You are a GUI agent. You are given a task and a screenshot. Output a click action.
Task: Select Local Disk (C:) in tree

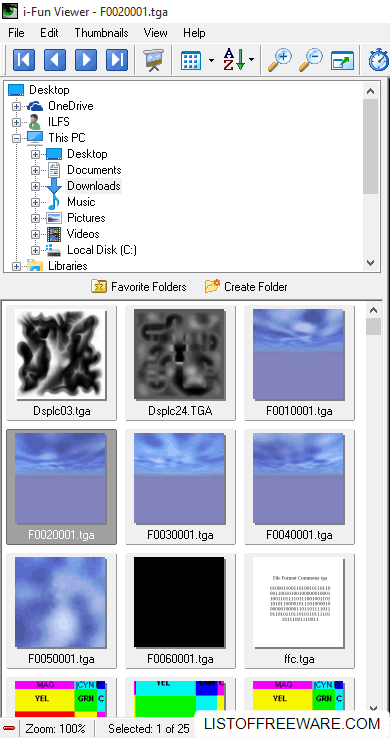[x=102, y=250]
